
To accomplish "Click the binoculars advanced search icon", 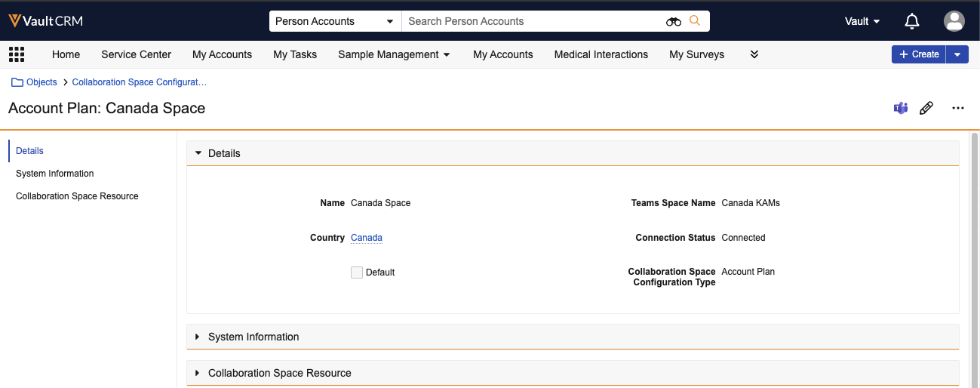I will point(673,21).
